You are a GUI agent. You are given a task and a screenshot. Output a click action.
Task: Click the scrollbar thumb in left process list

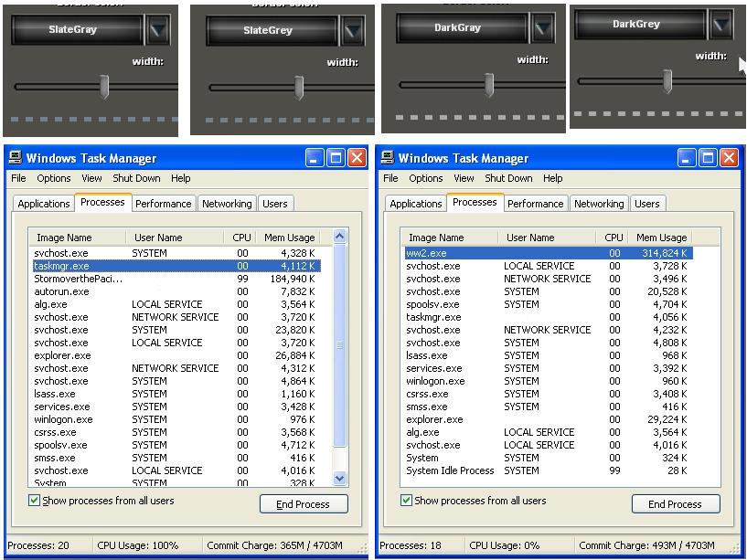tap(339, 345)
